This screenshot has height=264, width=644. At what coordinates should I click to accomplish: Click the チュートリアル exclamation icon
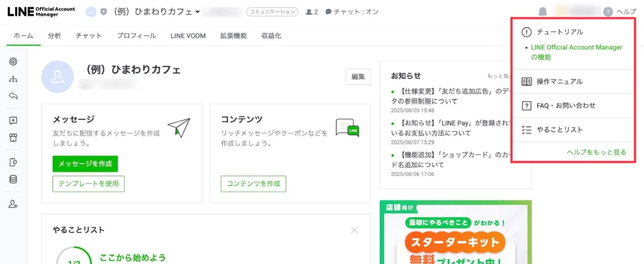pos(526,32)
